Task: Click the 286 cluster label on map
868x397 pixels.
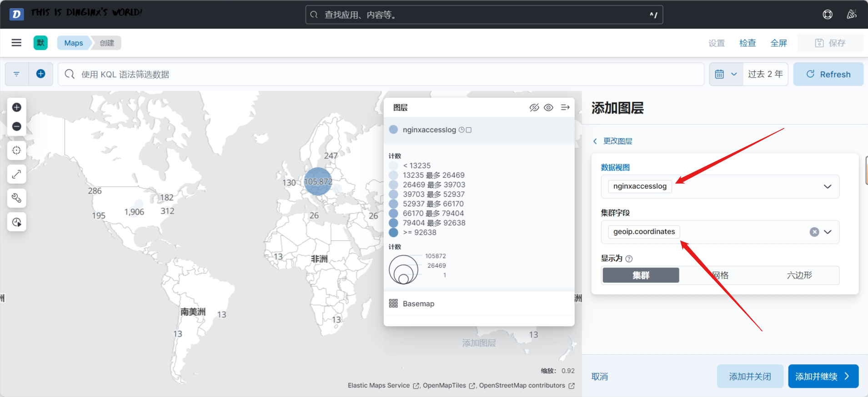Action: [95, 191]
